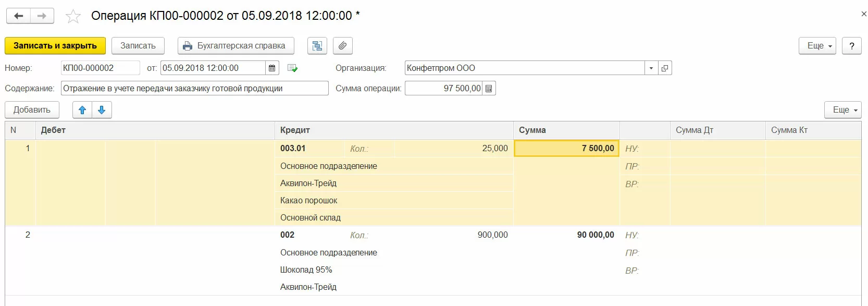Open the top Еще menu
This screenshot has width=868, height=306.
pyautogui.click(x=817, y=46)
